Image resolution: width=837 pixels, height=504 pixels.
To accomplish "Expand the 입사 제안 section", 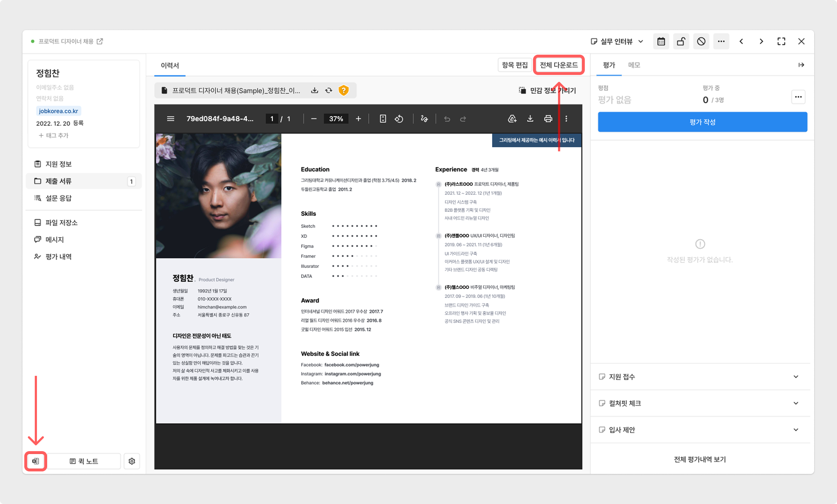I will pyautogui.click(x=700, y=430).
